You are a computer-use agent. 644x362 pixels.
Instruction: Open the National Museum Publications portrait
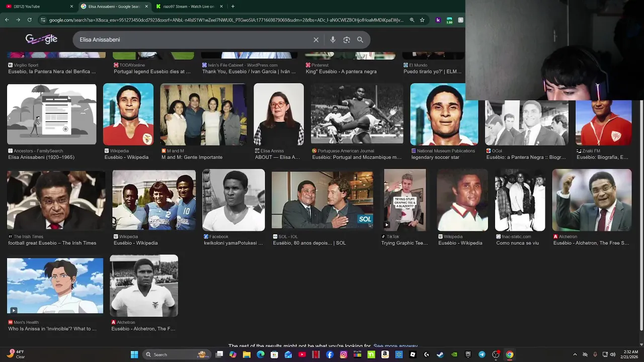point(444,114)
